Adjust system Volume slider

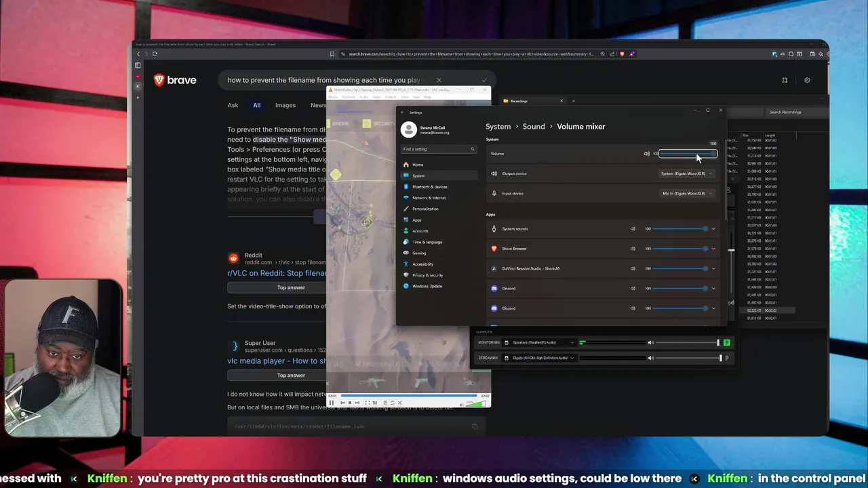[687, 154]
